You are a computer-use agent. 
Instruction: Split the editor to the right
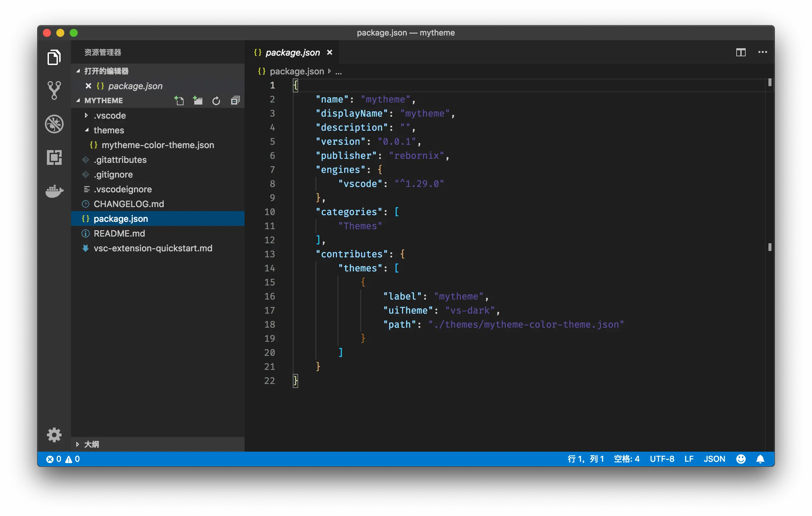[741, 52]
